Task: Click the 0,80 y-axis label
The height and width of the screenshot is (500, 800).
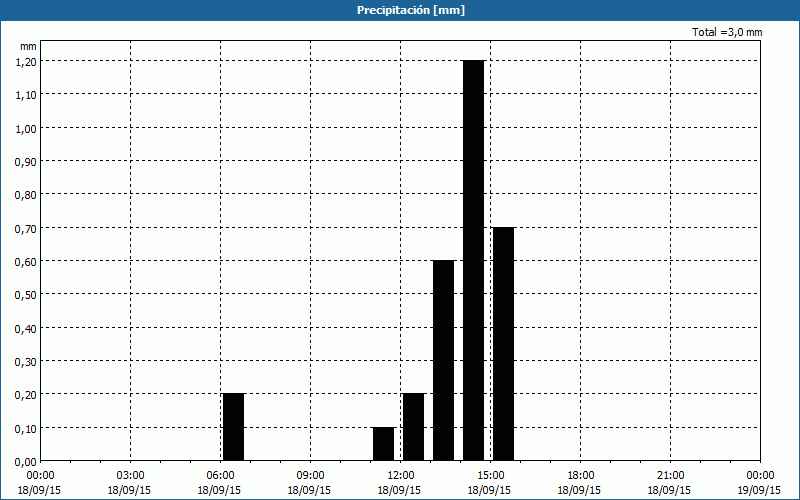Action: pos(26,194)
